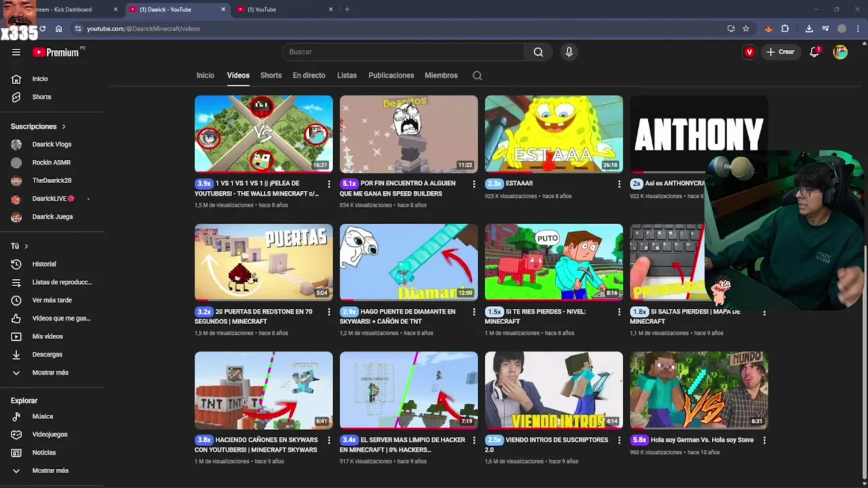This screenshot has height=488, width=868.
Task: Start voice search with microphone icon
Action: point(569,52)
